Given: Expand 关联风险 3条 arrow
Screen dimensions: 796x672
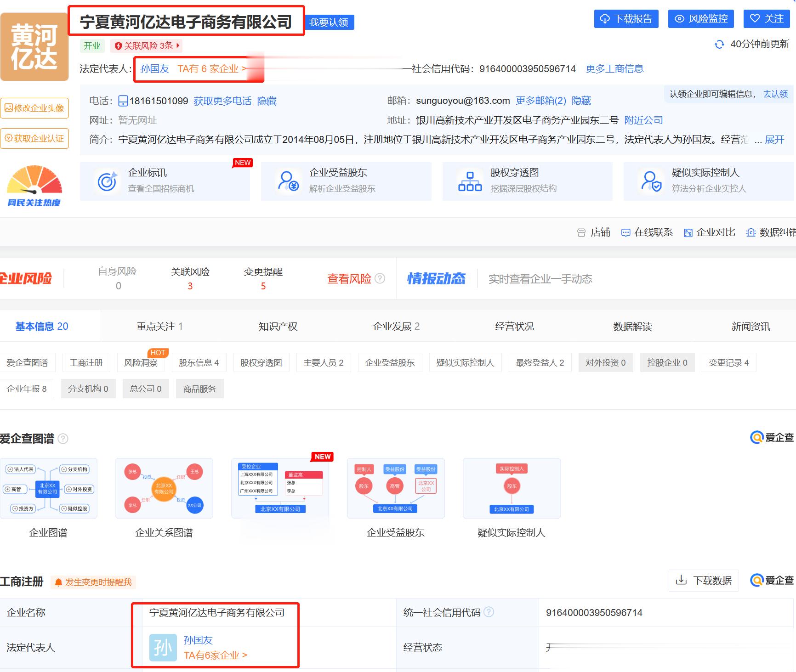Looking at the screenshot, I should click(x=177, y=45).
